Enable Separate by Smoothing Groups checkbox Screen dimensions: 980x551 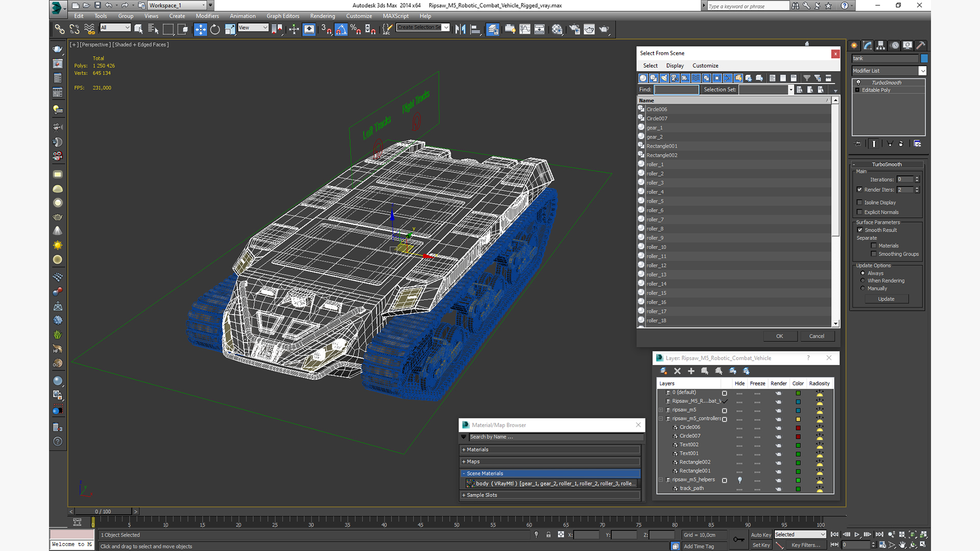[874, 254]
